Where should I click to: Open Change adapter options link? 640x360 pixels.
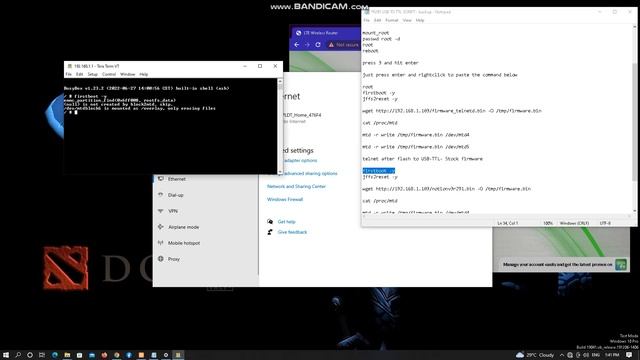[x=300, y=160]
